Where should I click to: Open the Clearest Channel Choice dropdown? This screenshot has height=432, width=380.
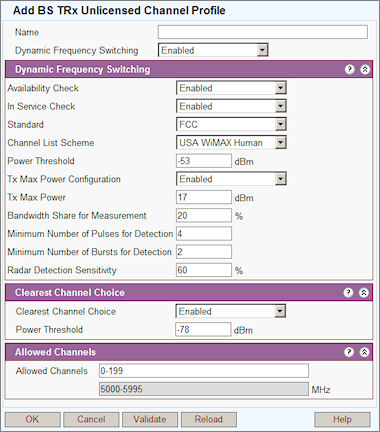tap(230, 311)
